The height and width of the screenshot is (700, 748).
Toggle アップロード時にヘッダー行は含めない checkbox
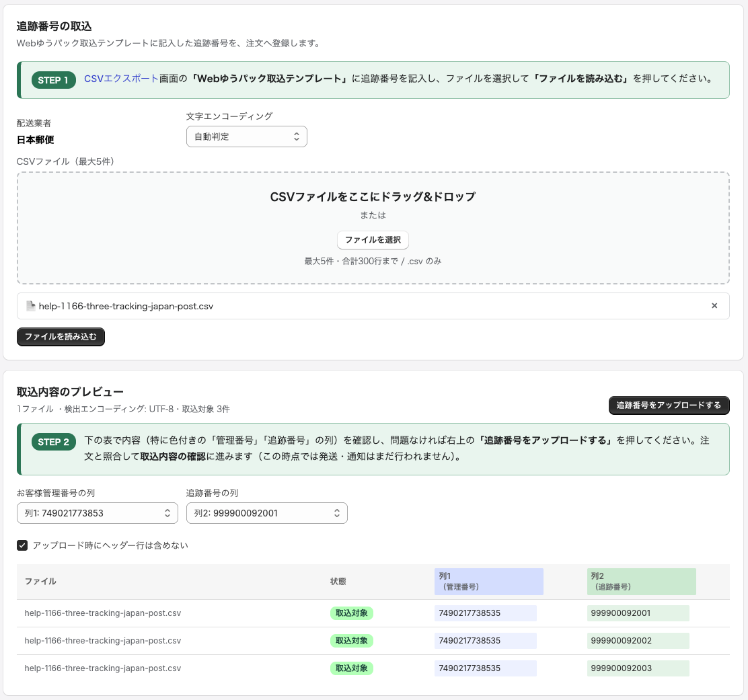[x=22, y=545]
